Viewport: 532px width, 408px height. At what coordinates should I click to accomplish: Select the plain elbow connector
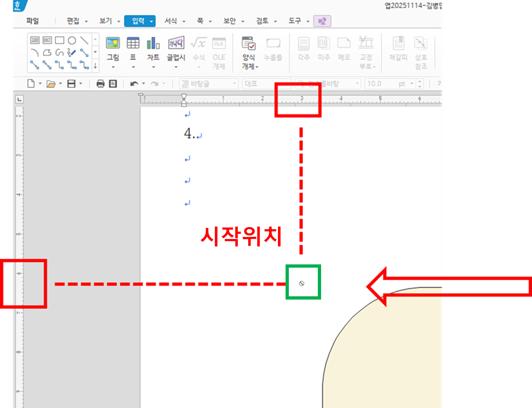click(x=59, y=65)
